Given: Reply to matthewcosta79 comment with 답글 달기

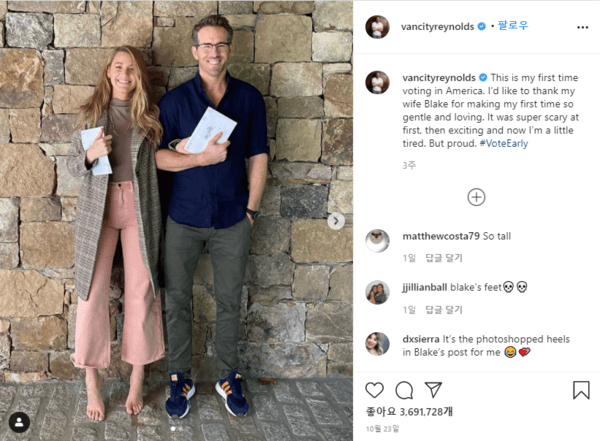Looking at the screenshot, I should tap(444, 258).
